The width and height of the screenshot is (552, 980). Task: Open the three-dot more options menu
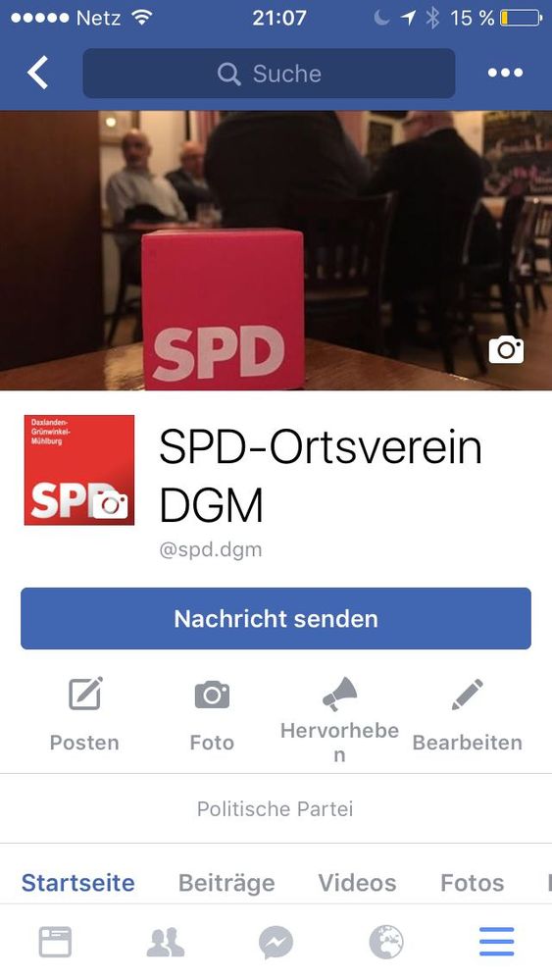coord(505,73)
